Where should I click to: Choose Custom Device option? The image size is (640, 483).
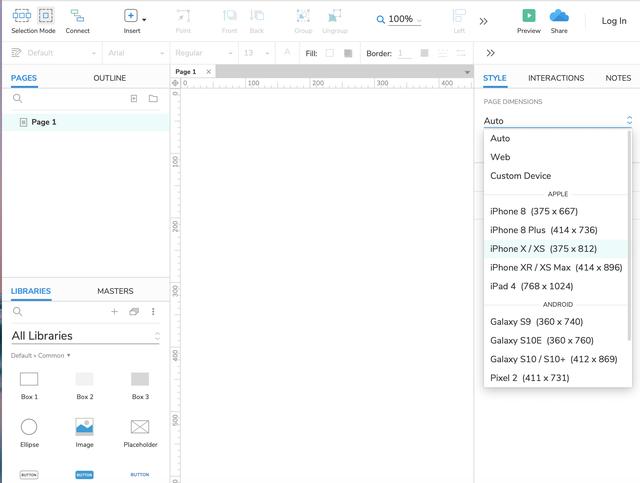[556, 176]
